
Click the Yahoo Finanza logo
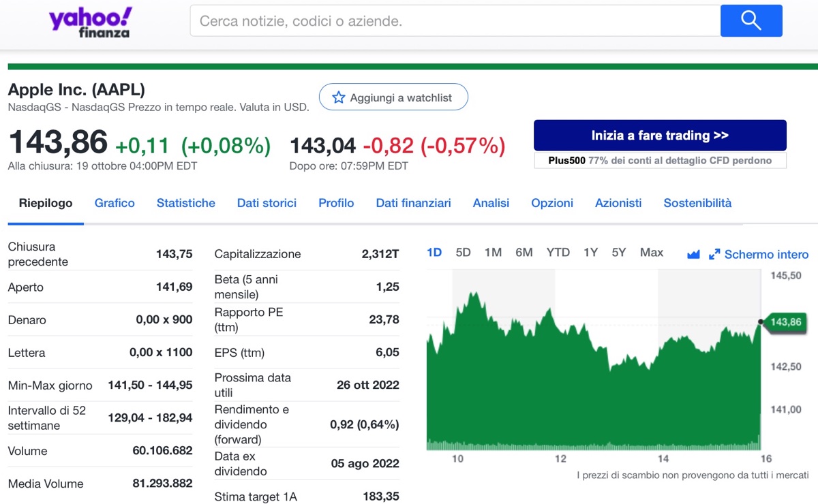tap(89, 22)
